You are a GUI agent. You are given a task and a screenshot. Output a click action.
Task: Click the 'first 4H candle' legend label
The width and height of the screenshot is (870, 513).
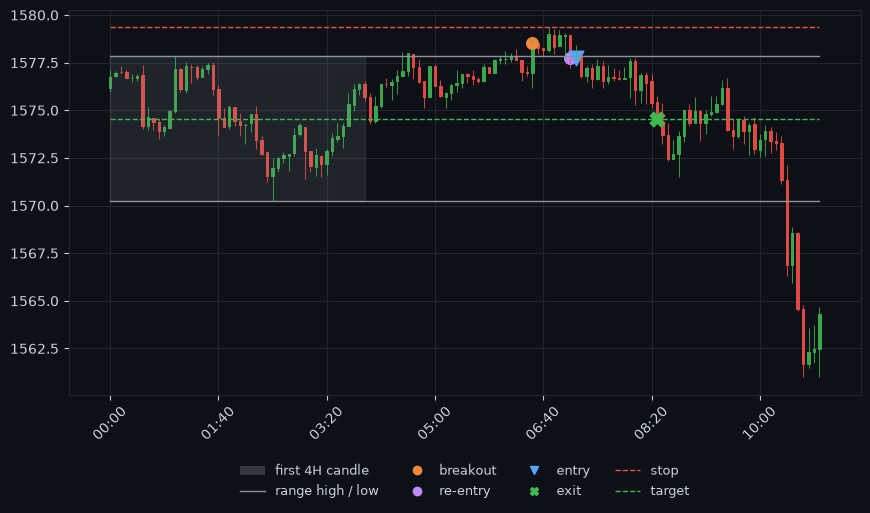(322, 470)
